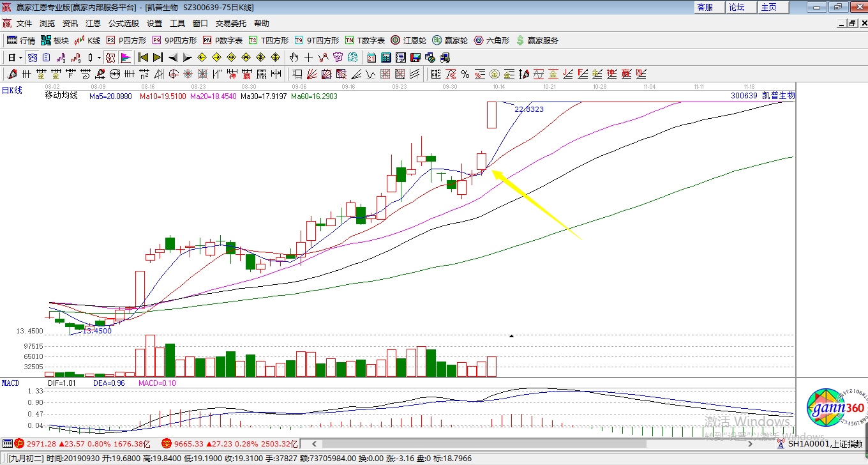868x465 pixels.
Task: Click Shenzhen index value 9665.33
Action: [x=190, y=444]
